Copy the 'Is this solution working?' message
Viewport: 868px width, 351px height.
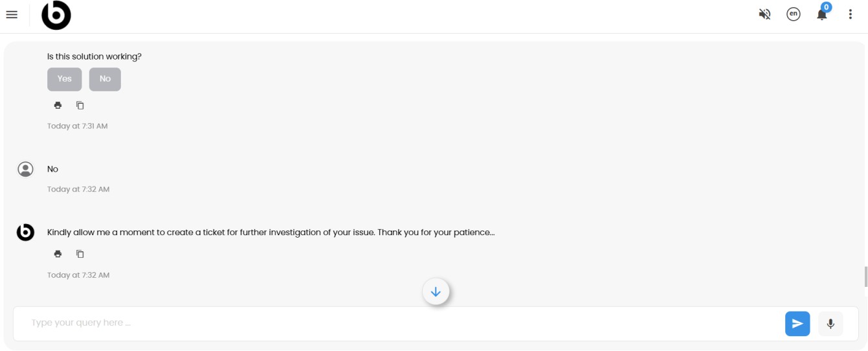(80, 106)
